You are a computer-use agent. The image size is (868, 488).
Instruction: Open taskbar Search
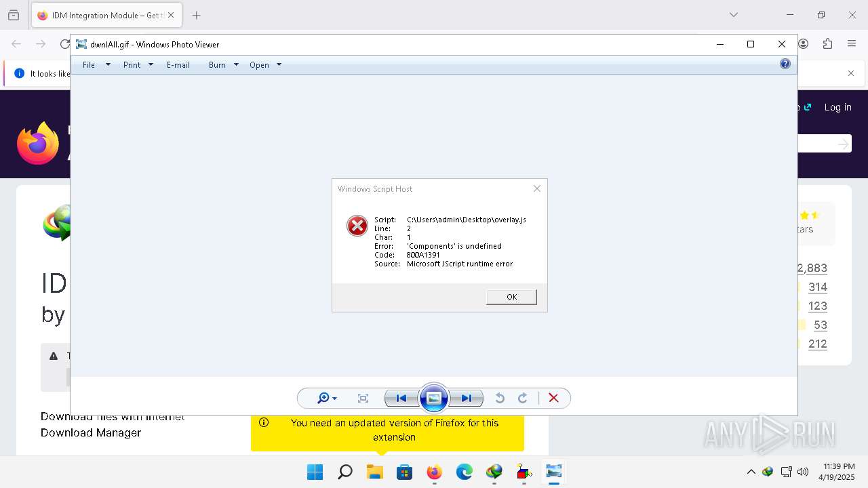click(345, 472)
